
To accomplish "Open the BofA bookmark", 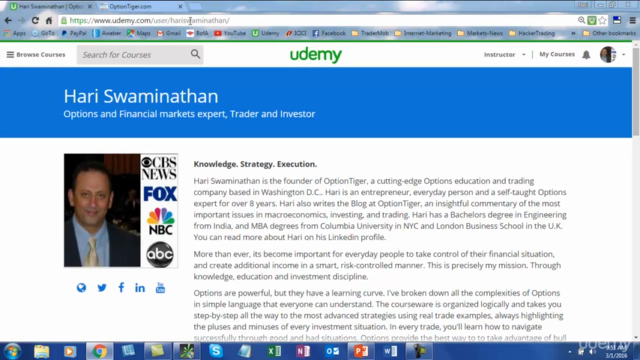I will (x=198, y=33).
